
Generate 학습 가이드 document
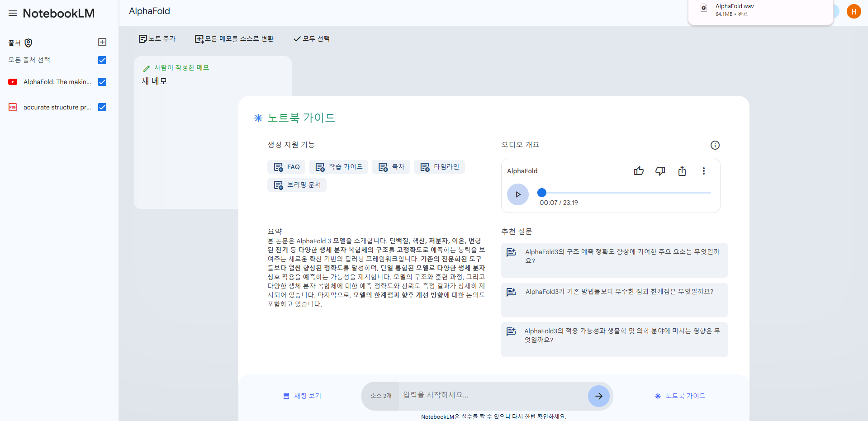coord(338,167)
